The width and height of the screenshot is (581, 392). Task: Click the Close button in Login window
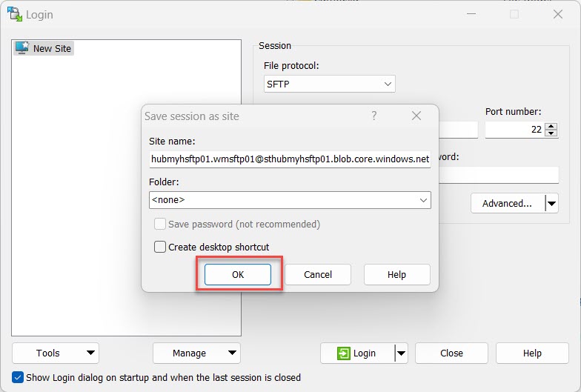(x=451, y=353)
